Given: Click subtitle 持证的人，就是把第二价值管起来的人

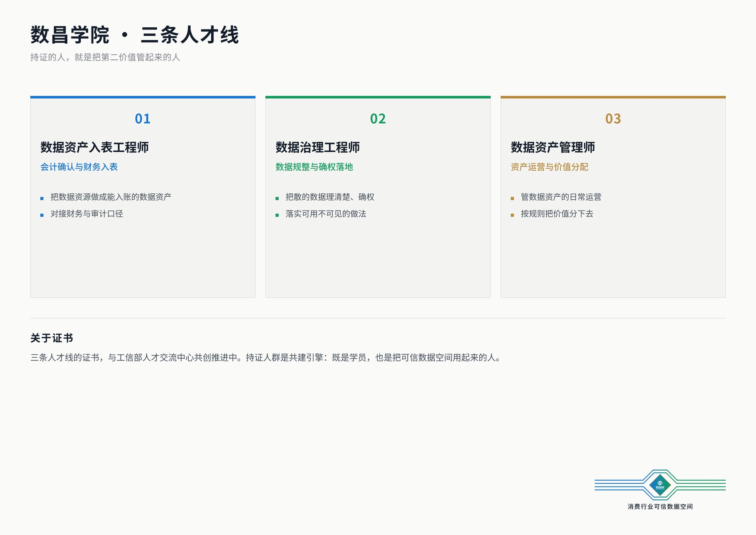Looking at the screenshot, I should pyautogui.click(x=105, y=57).
